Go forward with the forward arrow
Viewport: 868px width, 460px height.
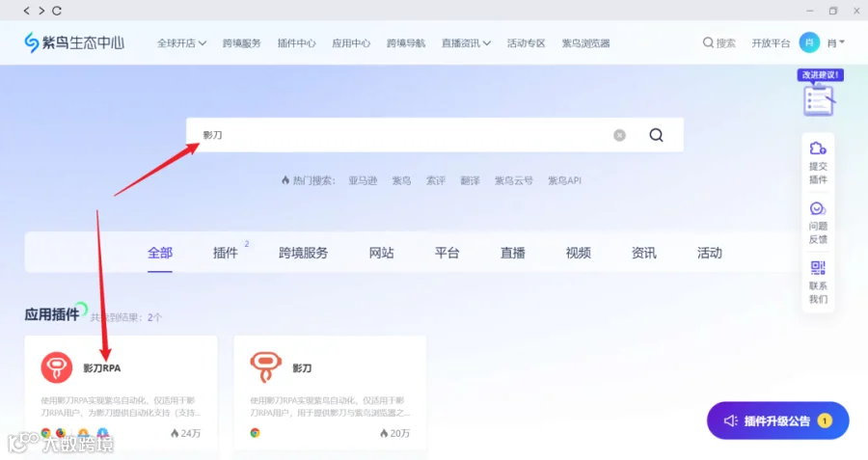[x=41, y=11]
